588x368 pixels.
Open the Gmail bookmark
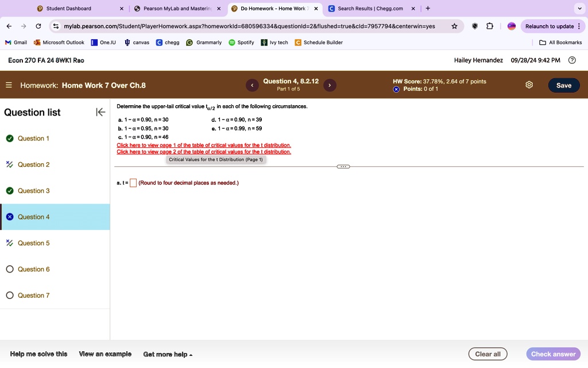click(x=16, y=43)
